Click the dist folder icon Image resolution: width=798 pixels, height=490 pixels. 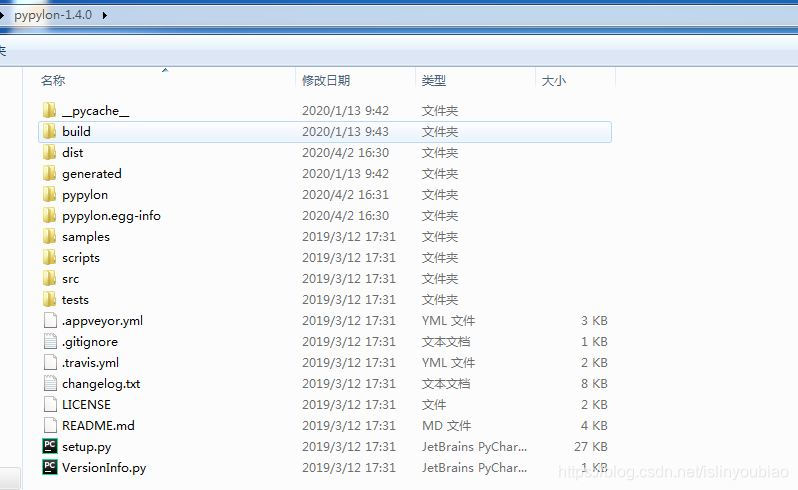point(49,152)
